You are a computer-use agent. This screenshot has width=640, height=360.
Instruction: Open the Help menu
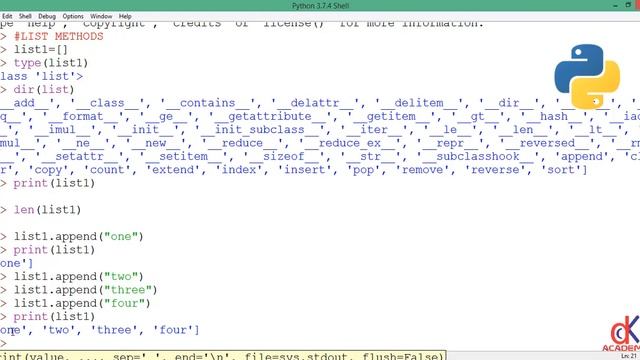125,16
